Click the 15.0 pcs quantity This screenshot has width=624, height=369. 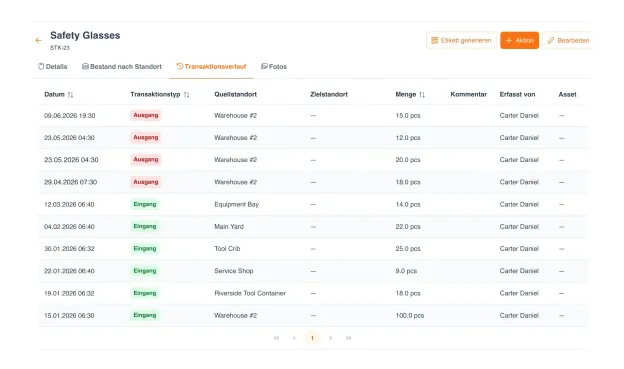click(408, 115)
